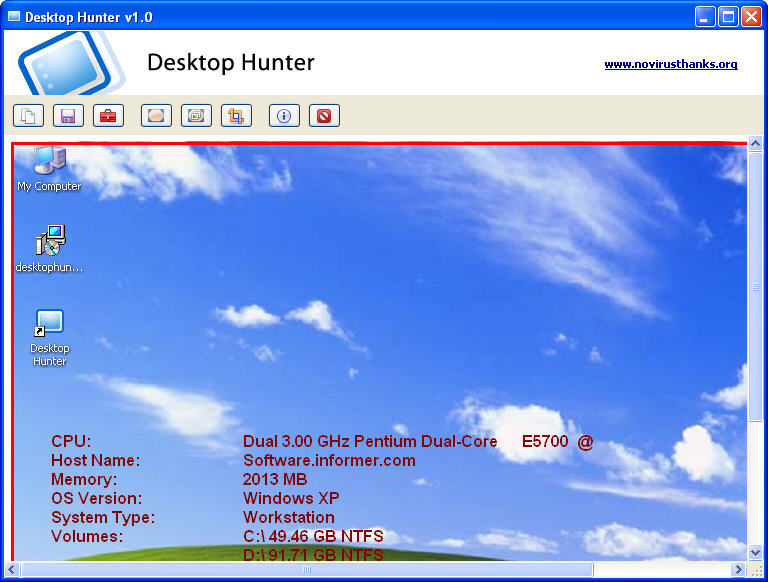Click the vertical scrollbar up arrow
Image resolution: width=768 pixels, height=582 pixels.
[x=755, y=144]
